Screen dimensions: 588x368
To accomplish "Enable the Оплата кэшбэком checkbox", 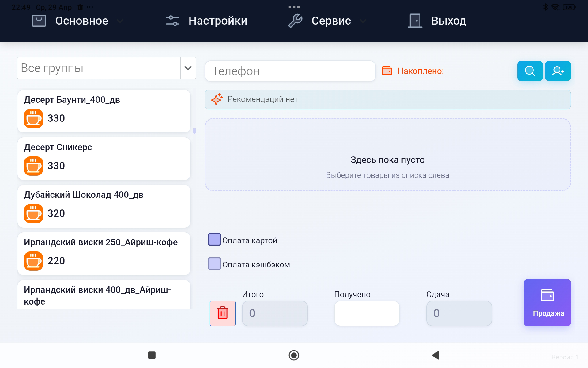I will click(214, 264).
